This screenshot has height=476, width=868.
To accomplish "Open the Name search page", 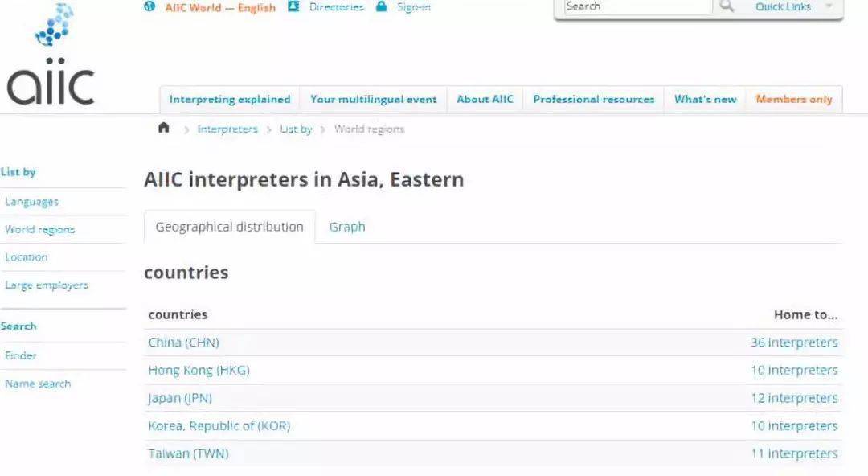I will [37, 384].
